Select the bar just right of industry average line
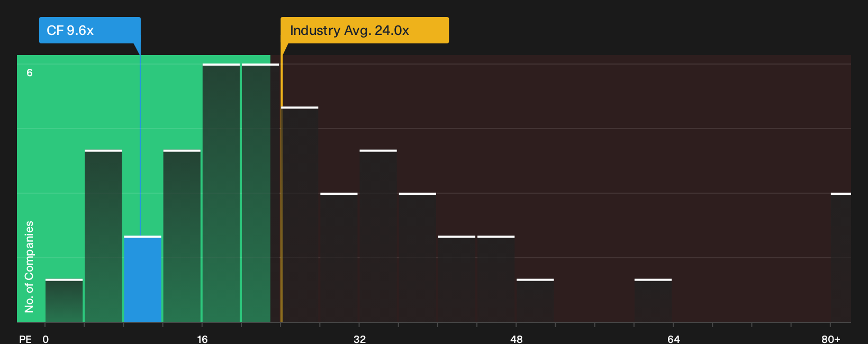Screen dimensions: 868x344 tap(300, 214)
